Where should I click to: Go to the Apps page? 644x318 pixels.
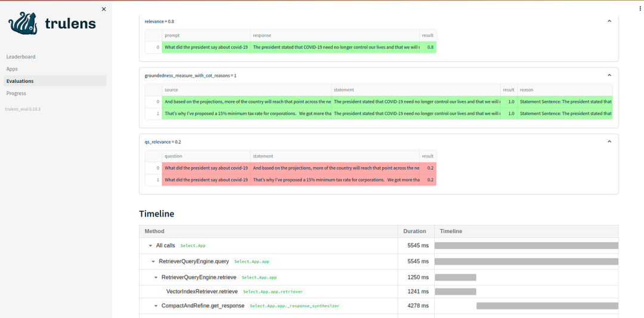tap(12, 69)
